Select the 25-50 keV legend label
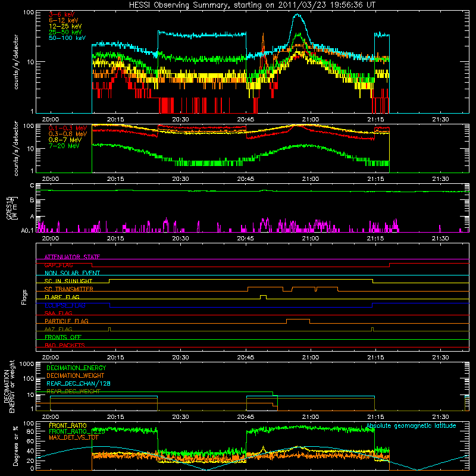This screenshot has width=476, height=476. click(65, 32)
